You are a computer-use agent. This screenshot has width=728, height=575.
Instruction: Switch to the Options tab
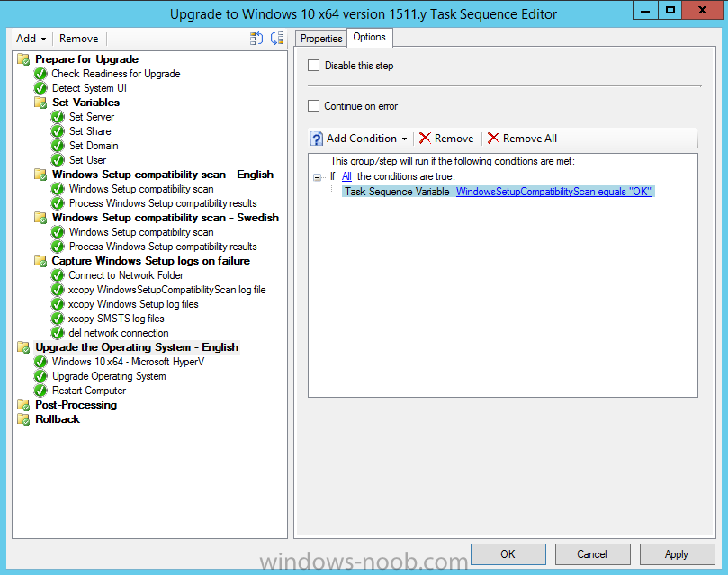(370, 37)
